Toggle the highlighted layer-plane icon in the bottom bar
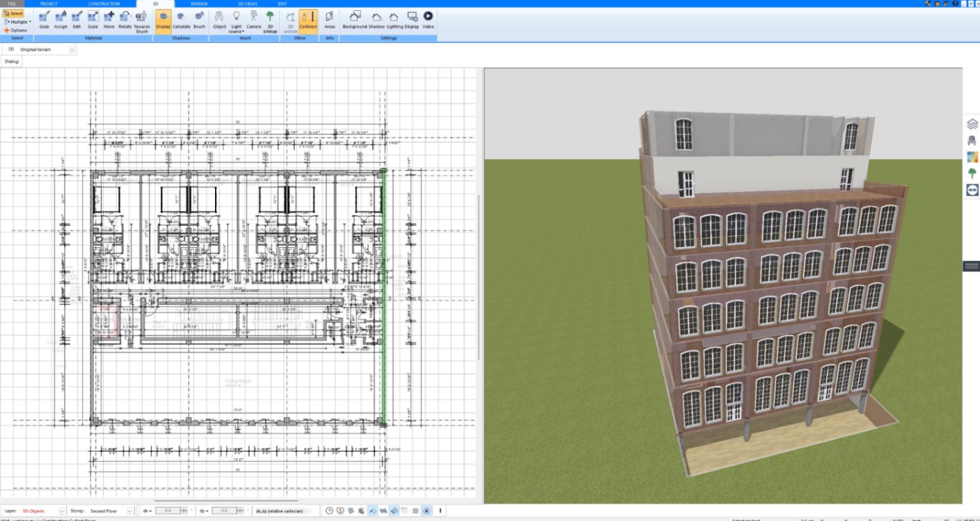This screenshot has width=980, height=521. (394, 511)
